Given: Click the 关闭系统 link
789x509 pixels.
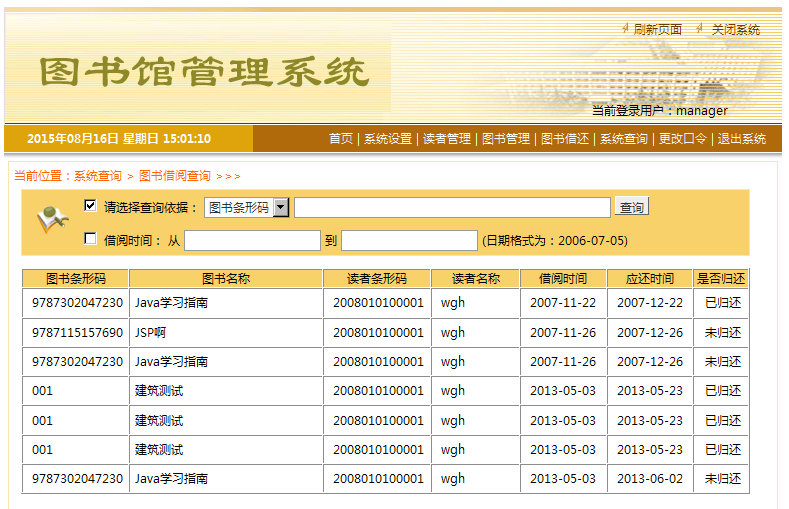Looking at the screenshot, I should 736,30.
